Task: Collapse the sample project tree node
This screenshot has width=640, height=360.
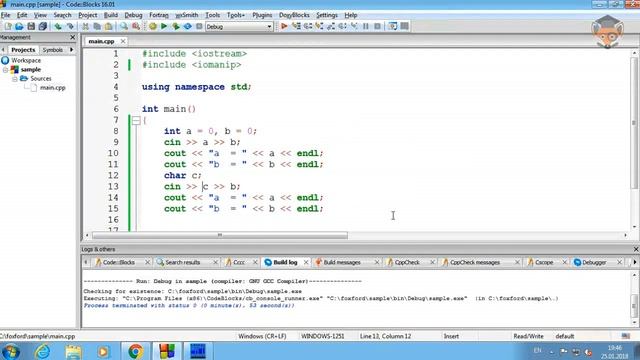Action: point(6,70)
